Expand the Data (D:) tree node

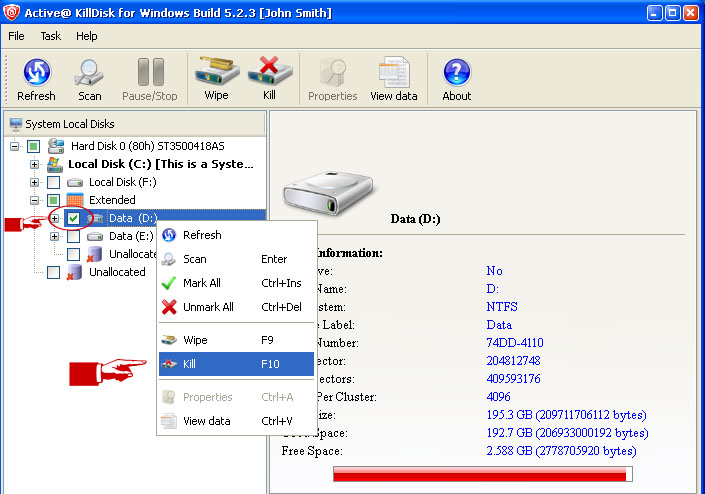pyautogui.click(x=54, y=218)
